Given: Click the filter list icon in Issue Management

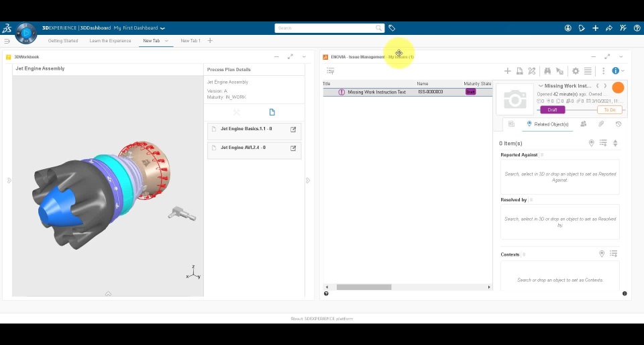Looking at the screenshot, I should point(331,71).
